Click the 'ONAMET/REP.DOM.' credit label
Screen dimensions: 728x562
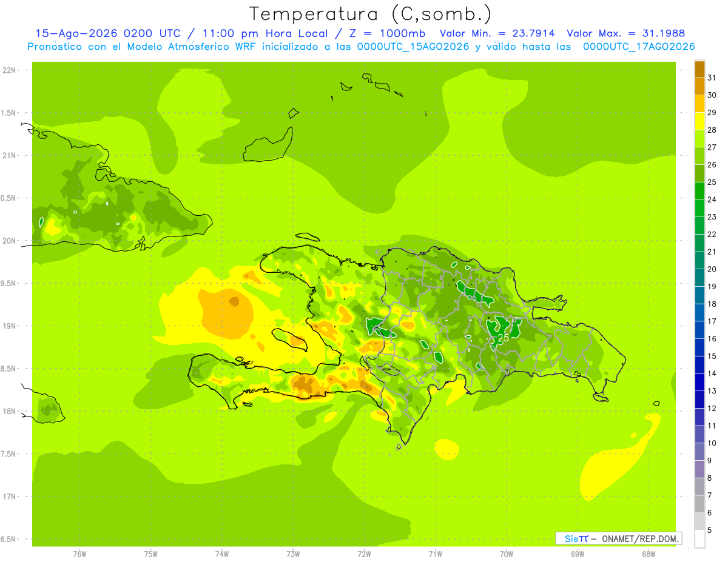(640, 538)
